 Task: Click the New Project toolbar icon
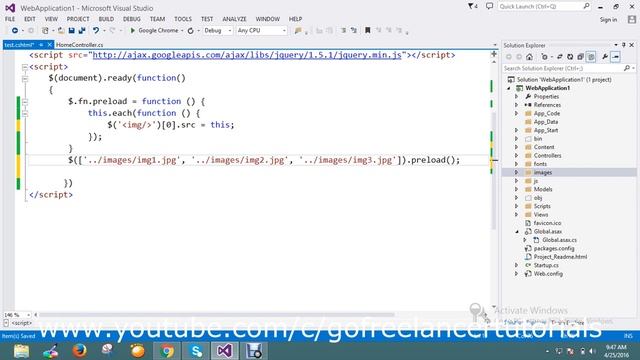[45, 31]
